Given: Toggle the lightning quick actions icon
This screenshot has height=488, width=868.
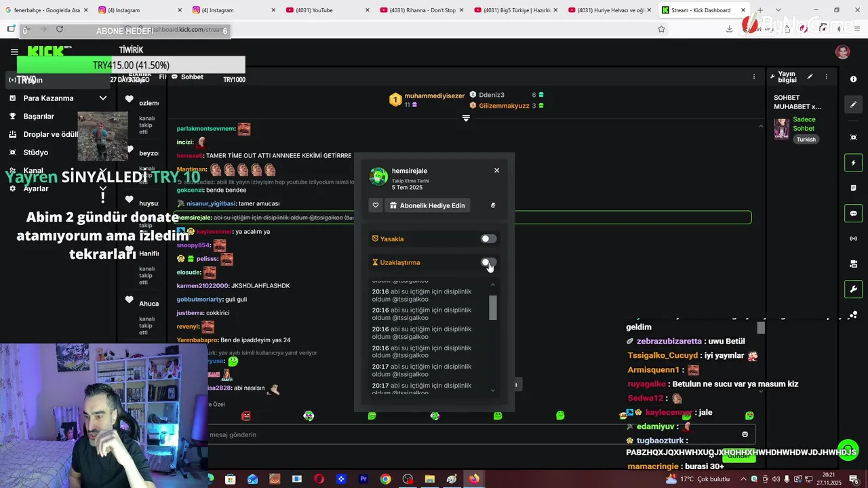Looking at the screenshot, I should (853, 163).
